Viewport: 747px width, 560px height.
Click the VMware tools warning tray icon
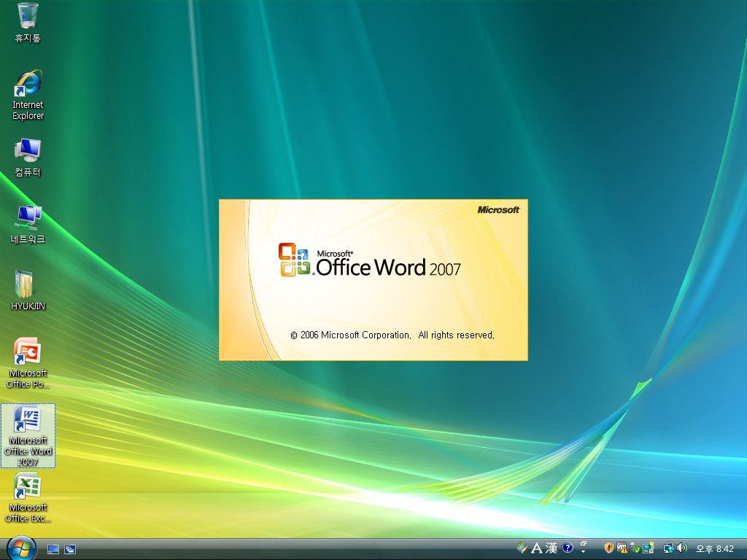click(x=622, y=548)
